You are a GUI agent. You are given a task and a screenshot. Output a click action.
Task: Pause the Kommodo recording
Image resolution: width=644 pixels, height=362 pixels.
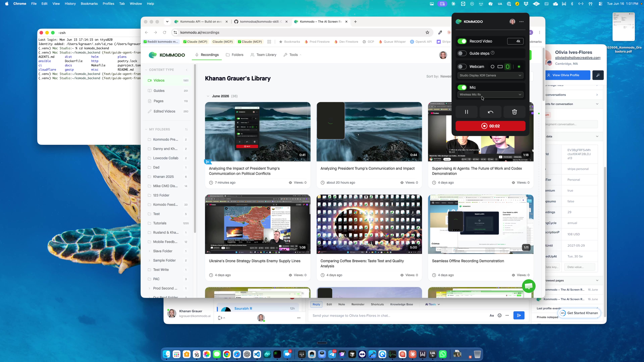[x=466, y=112]
